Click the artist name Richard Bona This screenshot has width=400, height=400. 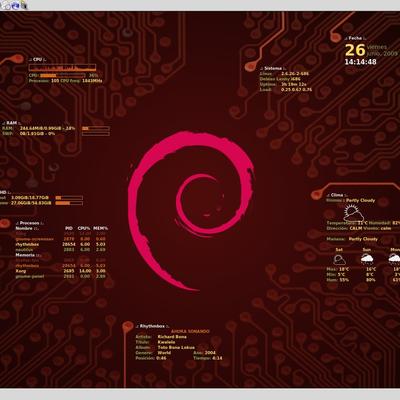point(172,337)
